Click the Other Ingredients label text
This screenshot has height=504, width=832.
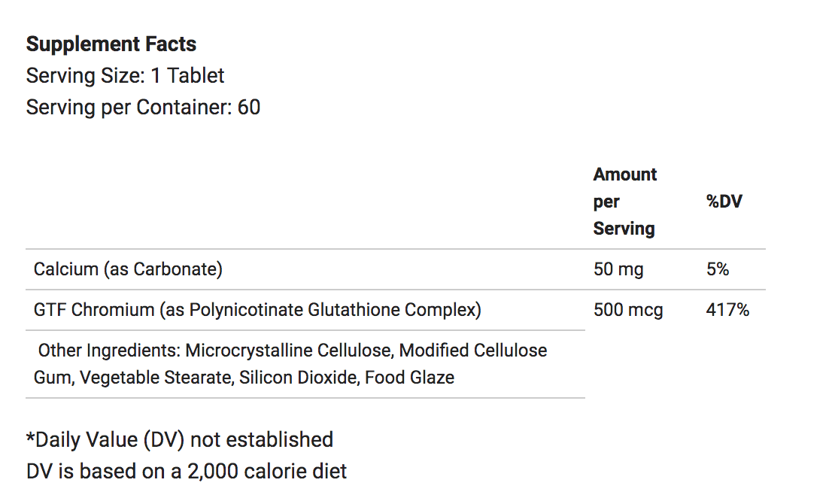[x=109, y=351]
